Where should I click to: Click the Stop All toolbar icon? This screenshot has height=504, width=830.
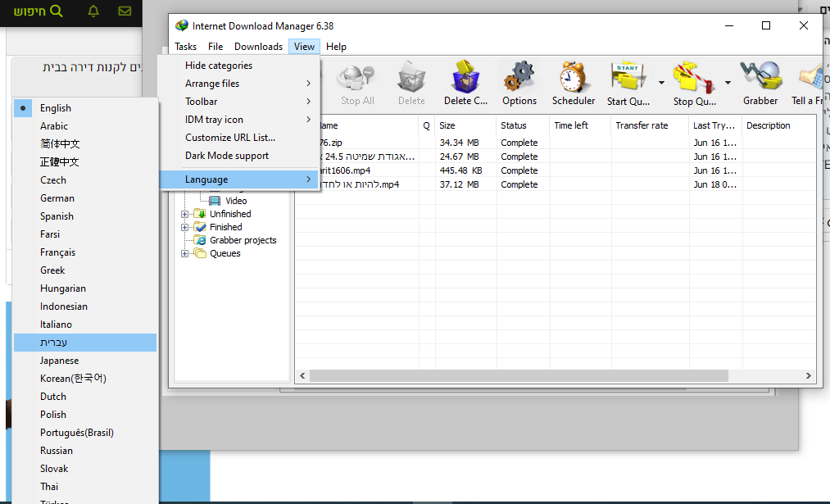tap(357, 77)
